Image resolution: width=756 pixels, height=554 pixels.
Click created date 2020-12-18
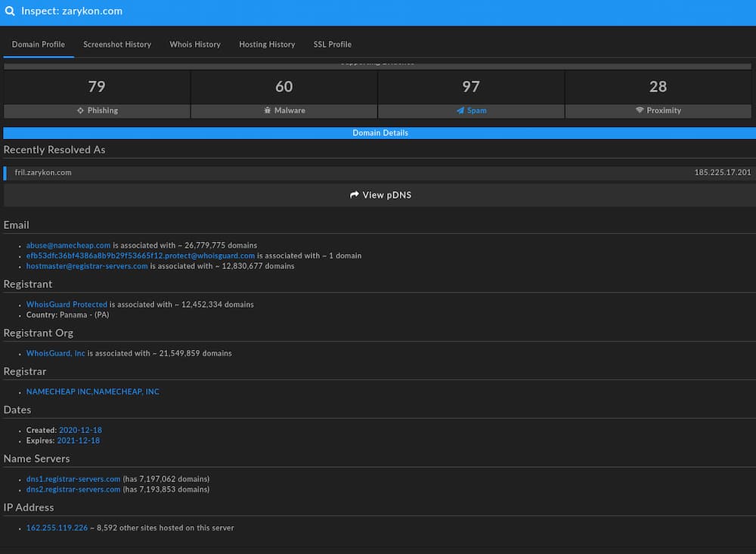[x=81, y=430]
